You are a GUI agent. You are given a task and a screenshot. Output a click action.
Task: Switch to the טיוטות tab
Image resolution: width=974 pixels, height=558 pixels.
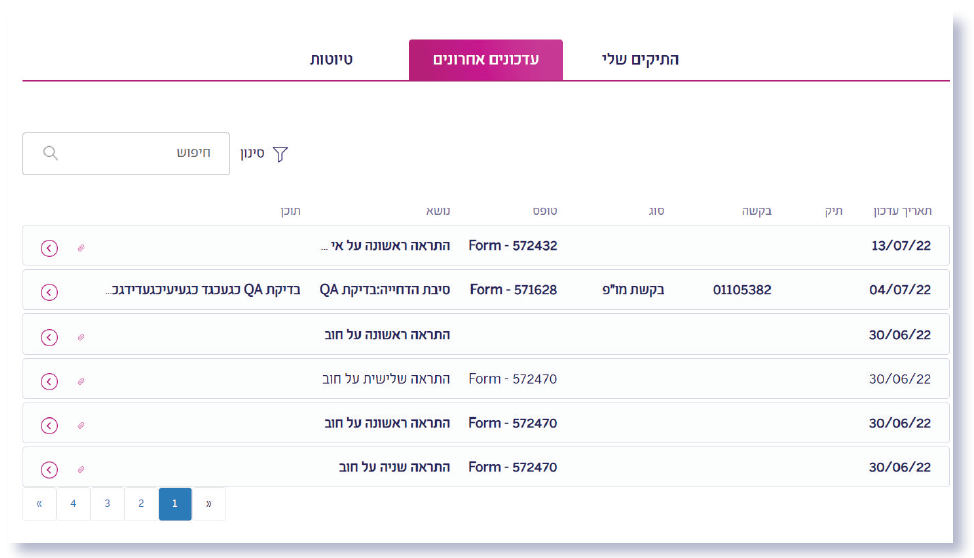pos(331,60)
